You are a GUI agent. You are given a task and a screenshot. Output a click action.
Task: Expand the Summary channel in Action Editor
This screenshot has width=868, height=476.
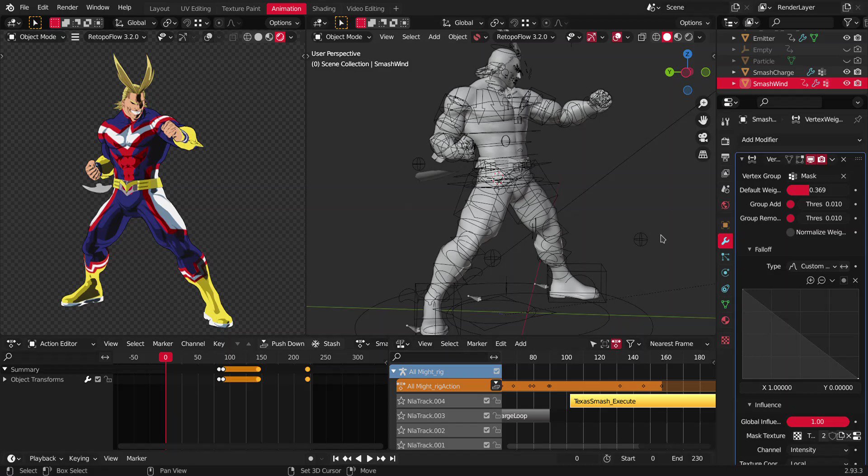tap(5, 369)
